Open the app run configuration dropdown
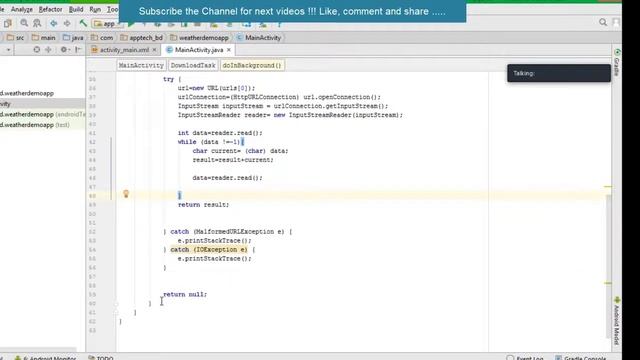Image resolution: width=640 pixels, height=360 pixels. click(107, 24)
